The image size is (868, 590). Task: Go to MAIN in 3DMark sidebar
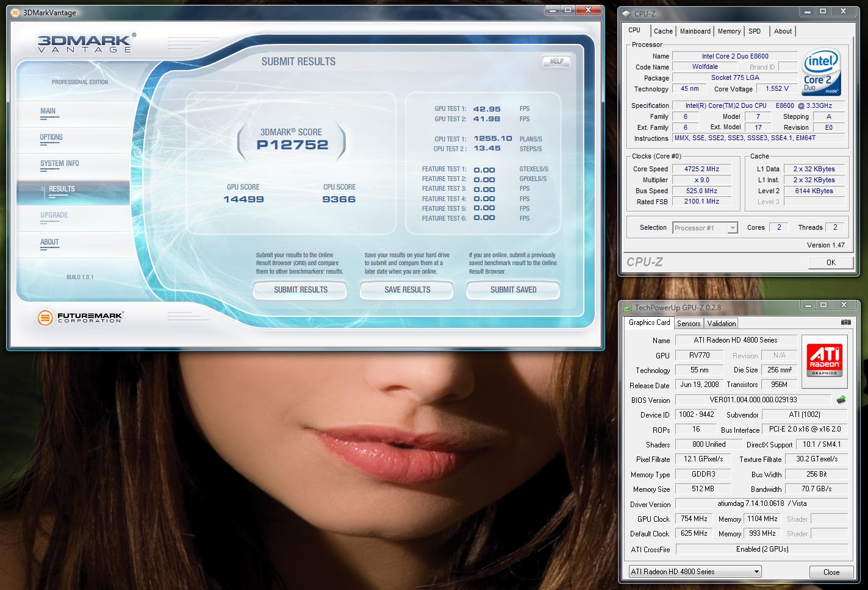(48, 111)
